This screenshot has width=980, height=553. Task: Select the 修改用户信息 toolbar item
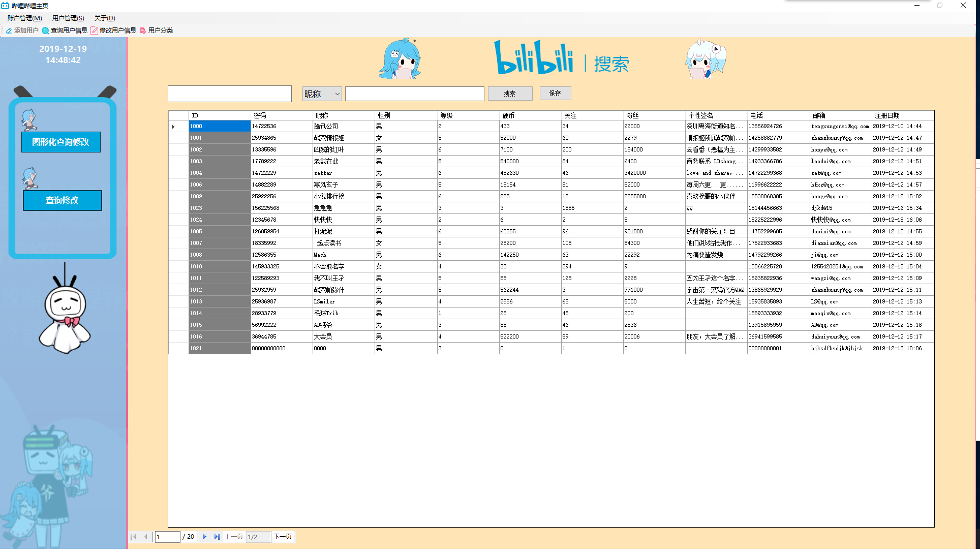[113, 30]
